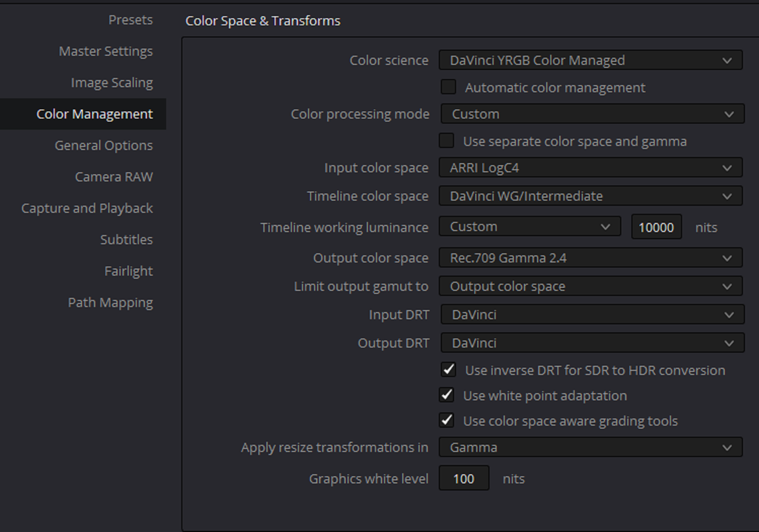The image size is (759, 532).
Task: Open the Color science dropdown
Action: [591, 60]
